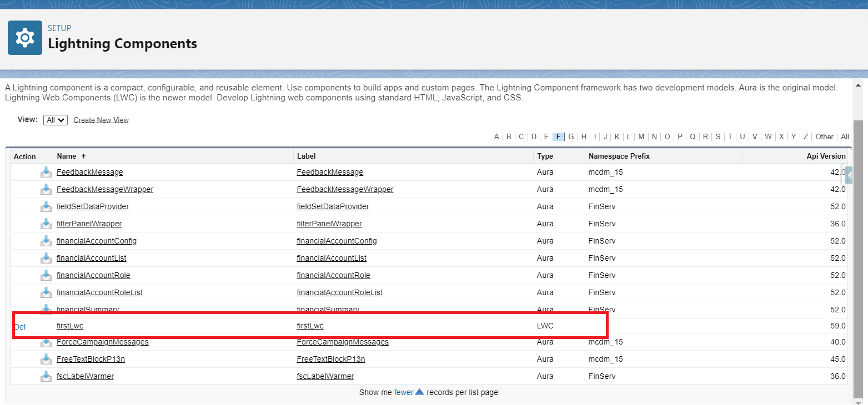The width and height of the screenshot is (868, 405).
Task: Filter list by letter A
Action: pos(496,136)
